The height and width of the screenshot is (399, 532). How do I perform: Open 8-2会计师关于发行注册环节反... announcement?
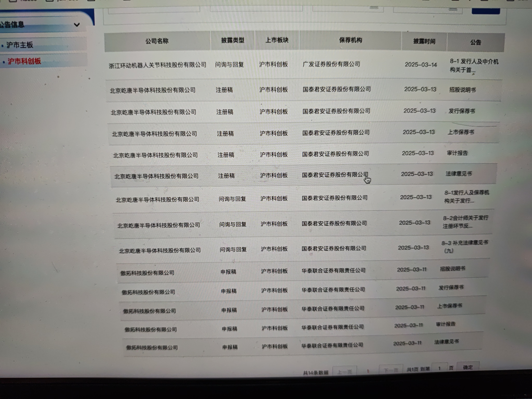pyautogui.click(x=465, y=222)
